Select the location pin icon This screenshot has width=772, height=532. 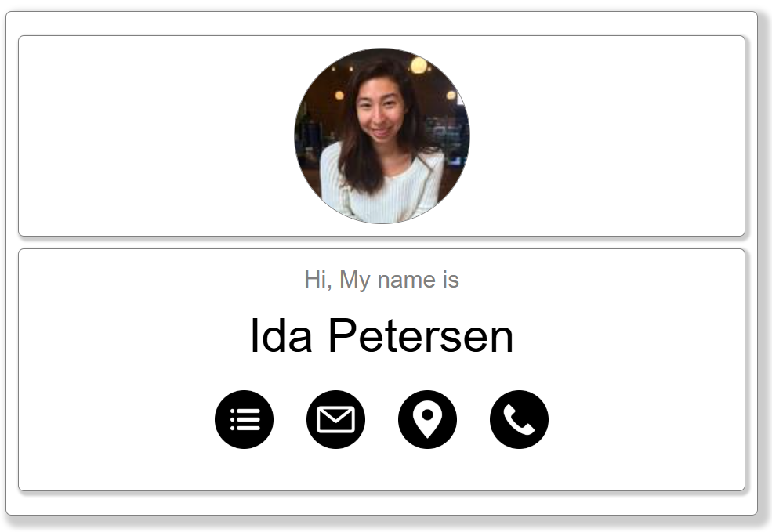click(x=427, y=419)
